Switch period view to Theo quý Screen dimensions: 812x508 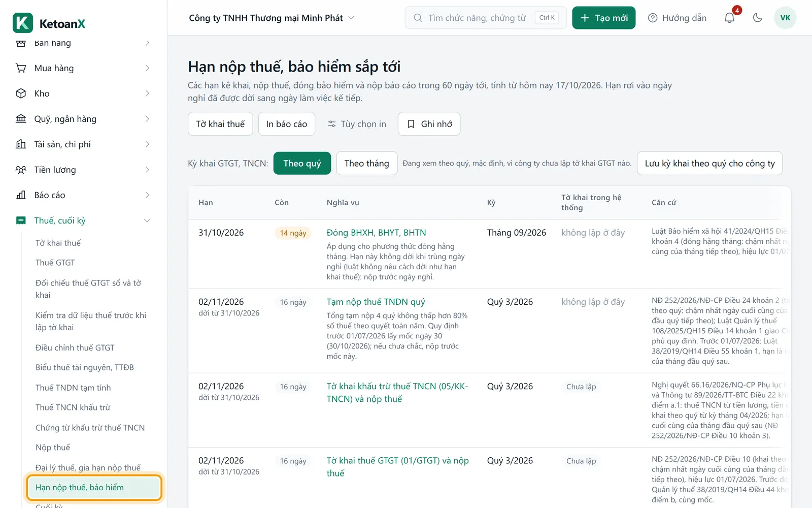302,163
